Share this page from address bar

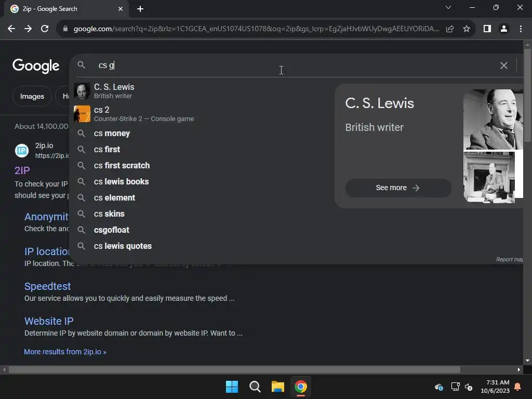tap(450, 29)
